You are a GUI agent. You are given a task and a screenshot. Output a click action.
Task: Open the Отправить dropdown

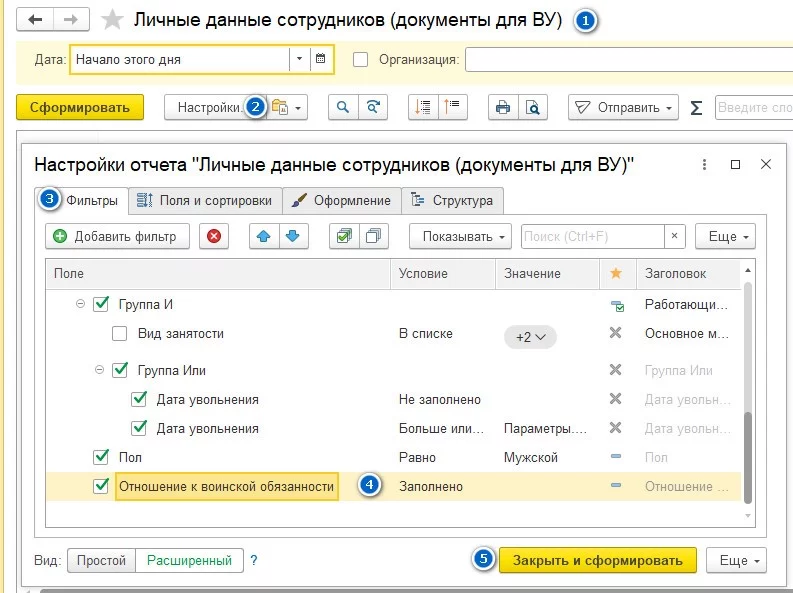(x=623, y=107)
